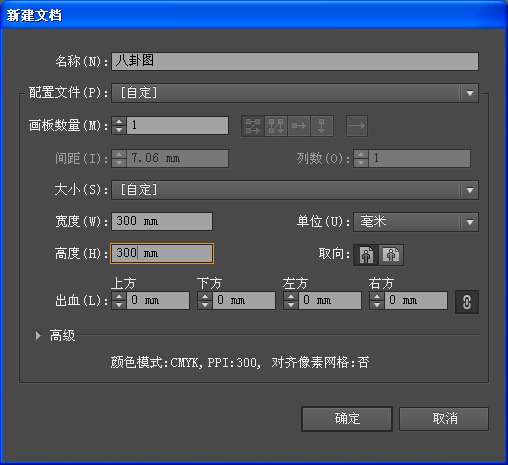Decrease the right bleed 右方 stepper
The height and width of the screenshot is (465, 508).
(377, 305)
